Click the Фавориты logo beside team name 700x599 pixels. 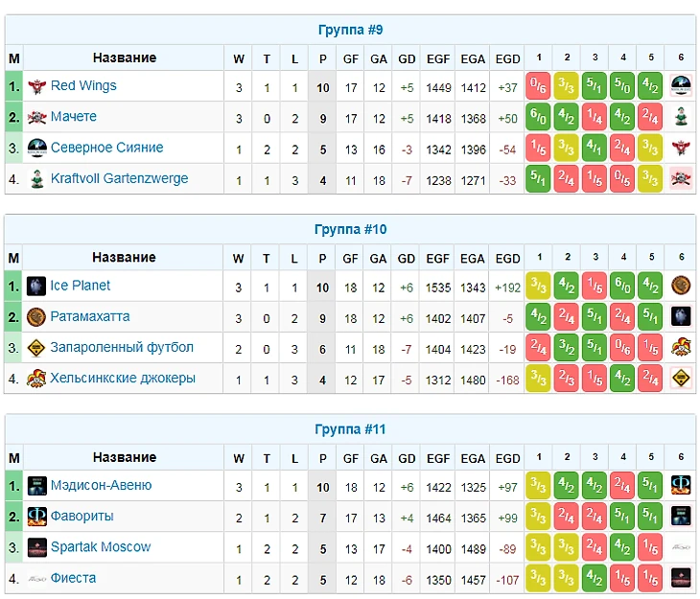coord(37,517)
